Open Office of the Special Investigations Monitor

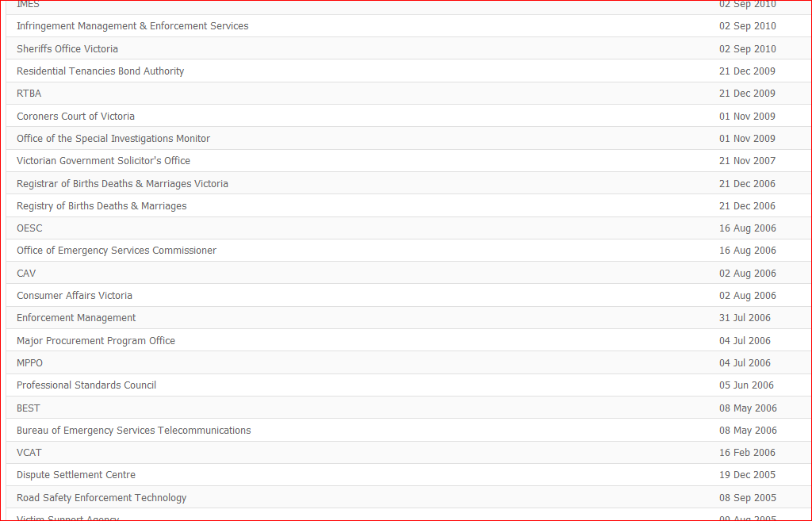click(x=113, y=139)
